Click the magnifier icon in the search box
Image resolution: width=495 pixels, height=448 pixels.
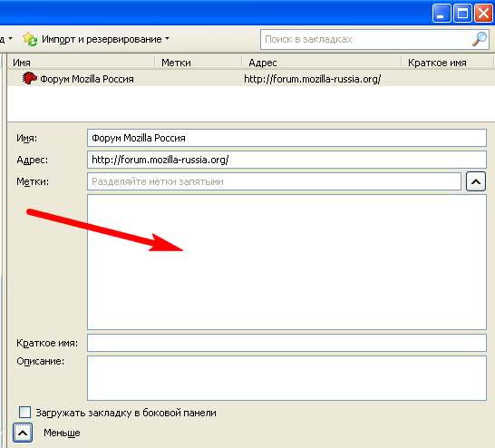[480, 39]
